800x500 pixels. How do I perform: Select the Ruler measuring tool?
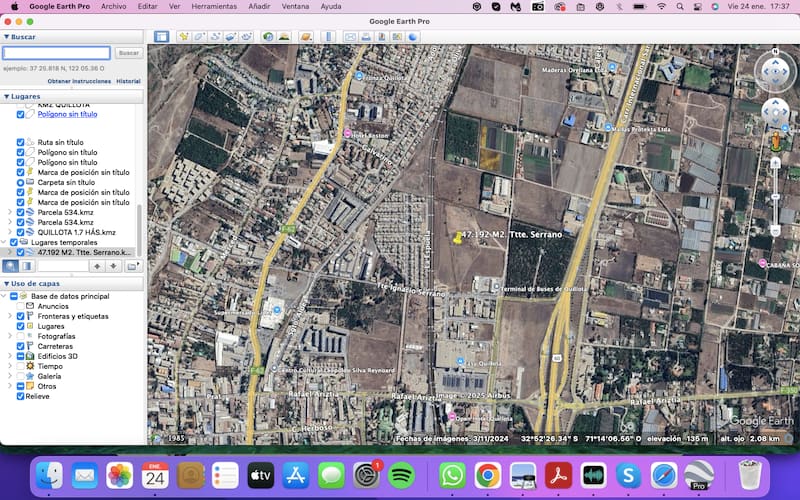coord(329,37)
